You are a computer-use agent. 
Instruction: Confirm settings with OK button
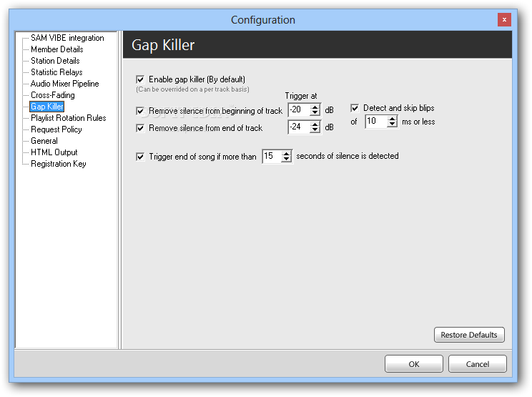[414, 364]
